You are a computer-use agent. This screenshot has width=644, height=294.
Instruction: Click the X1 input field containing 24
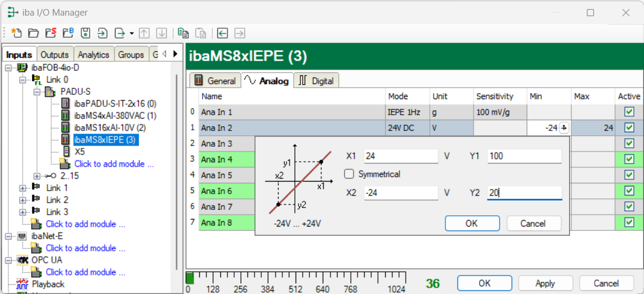tap(401, 156)
